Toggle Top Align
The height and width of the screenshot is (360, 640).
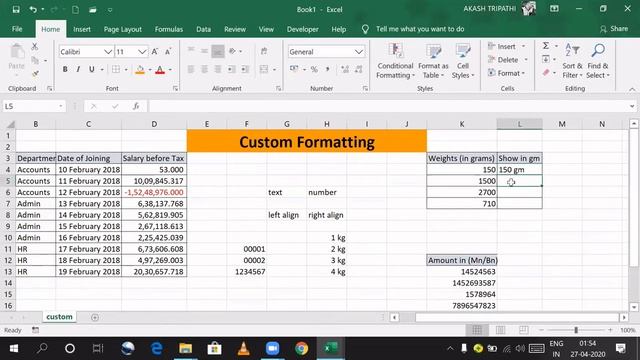[x=191, y=51]
